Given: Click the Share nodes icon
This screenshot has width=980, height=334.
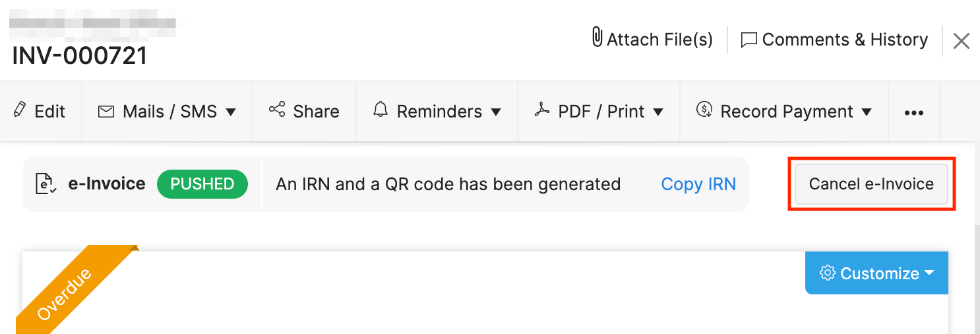Looking at the screenshot, I should pos(277,110).
